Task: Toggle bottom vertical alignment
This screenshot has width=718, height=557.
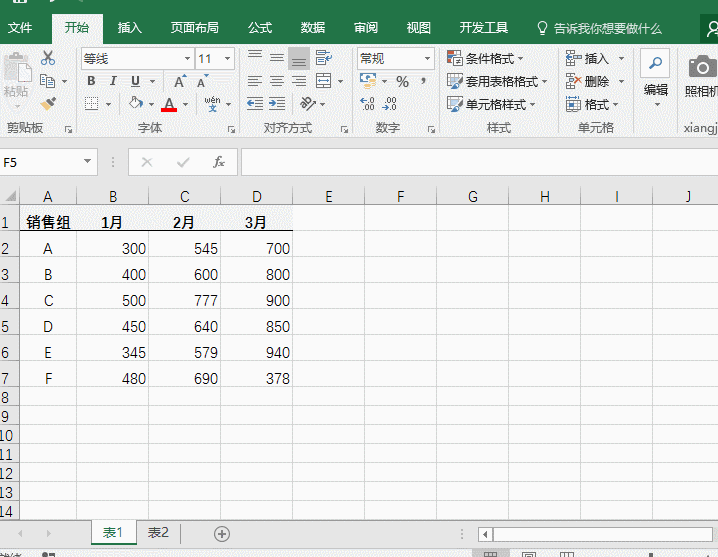Action: tap(299, 59)
